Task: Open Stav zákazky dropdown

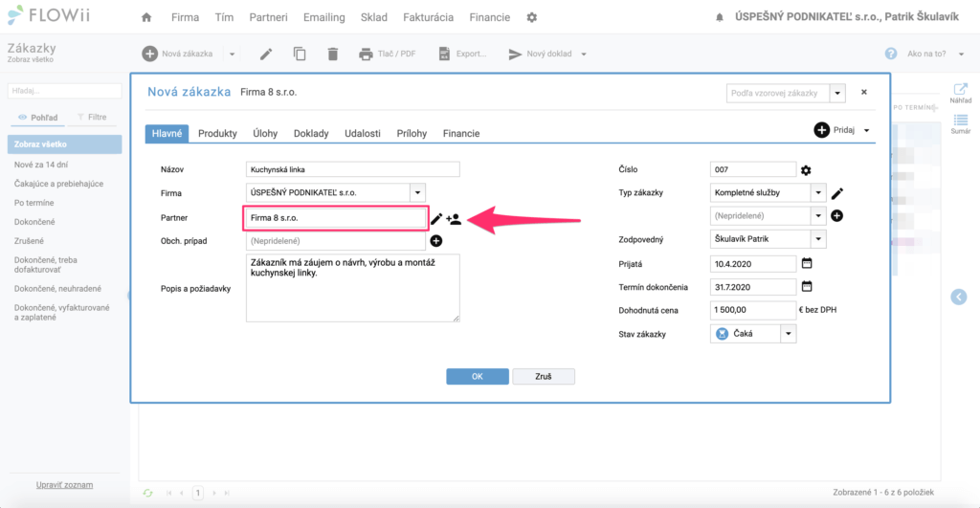Action: click(x=789, y=334)
